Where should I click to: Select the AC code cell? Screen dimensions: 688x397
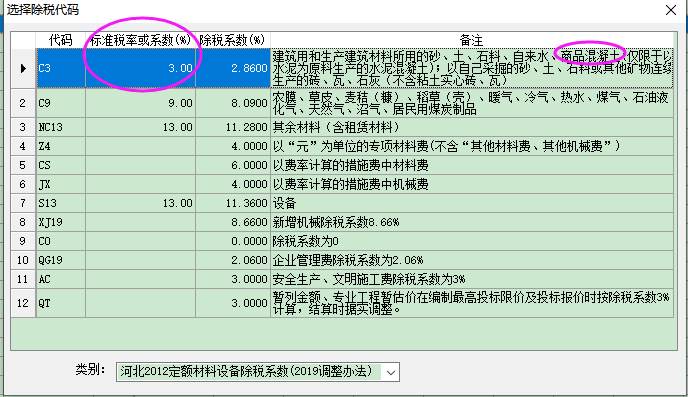(x=61, y=279)
